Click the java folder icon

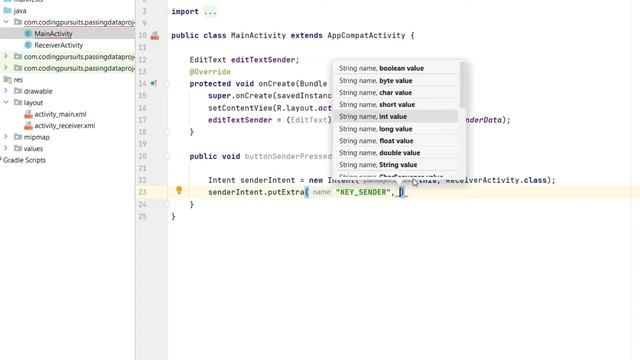click(x=7, y=11)
